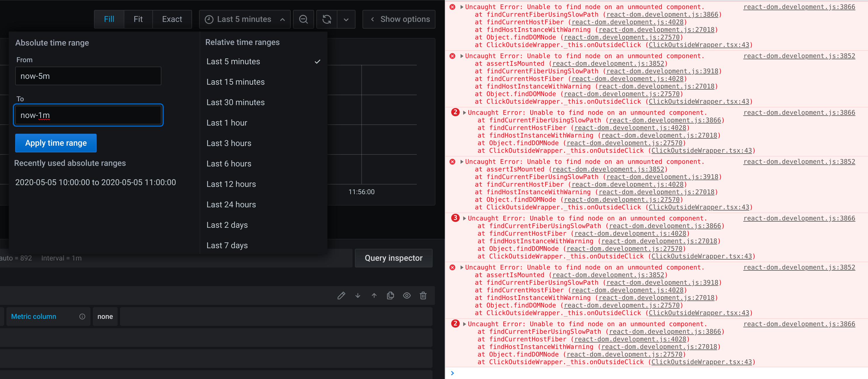Expand the first Uncaught Error stack trace
This screenshot has width=868, height=379.
461,7
